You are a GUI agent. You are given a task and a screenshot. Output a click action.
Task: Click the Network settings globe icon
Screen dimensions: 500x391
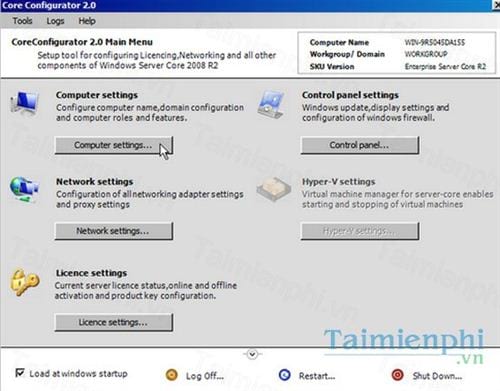coord(24,189)
